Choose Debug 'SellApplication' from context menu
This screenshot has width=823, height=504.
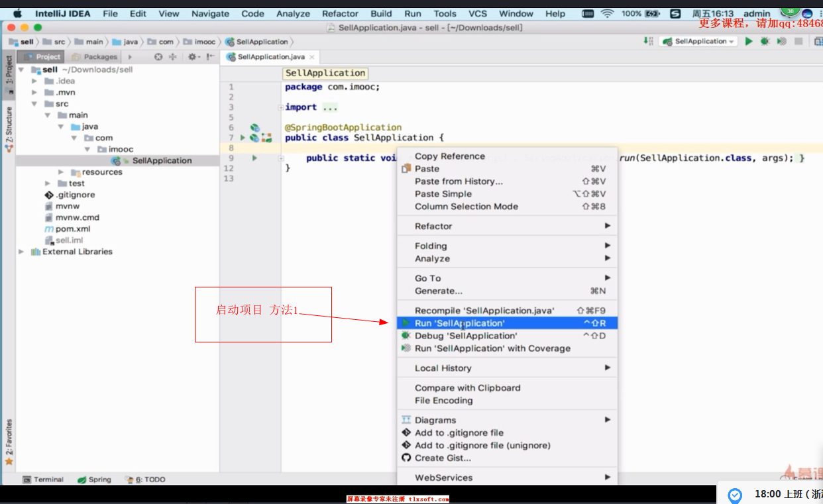click(x=507, y=336)
